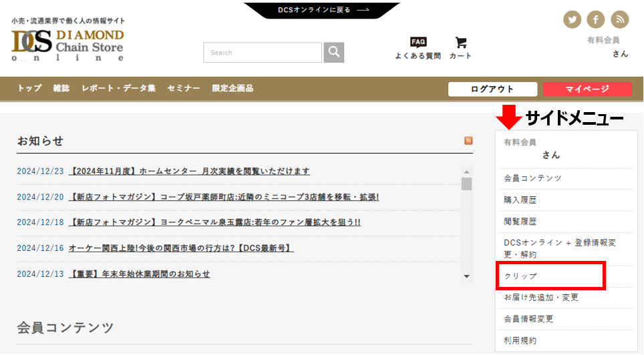Open 購入履歴 in the side menu
The height and width of the screenshot is (355, 644).
click(520, 200)
